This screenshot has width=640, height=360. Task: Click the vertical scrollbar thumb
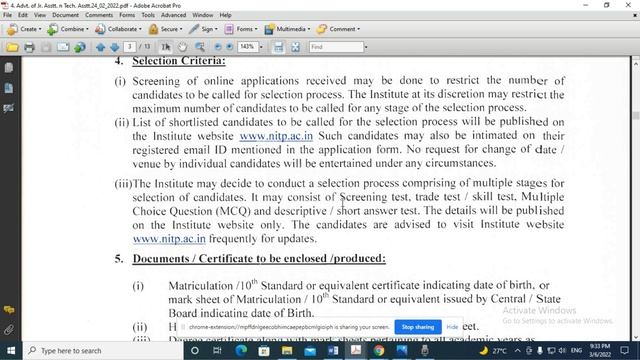pyautogui.click(x=635, y=116)
